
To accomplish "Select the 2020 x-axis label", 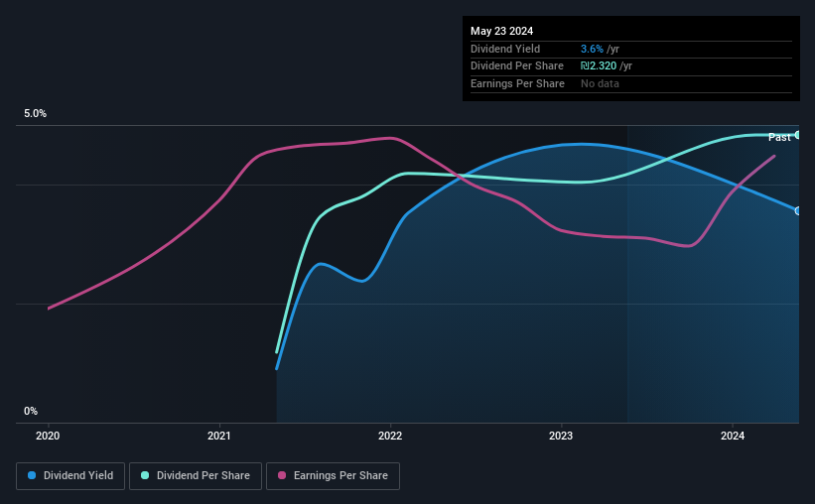I will tap(48, 436).
